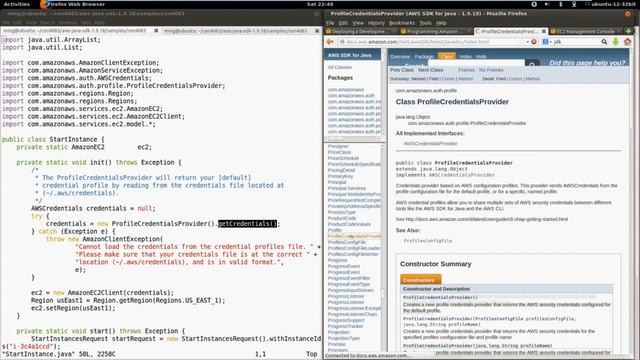This screenshot has height=360, width=640.
Task: Go to Firefox home page icon
Action: tap(628, 42)
